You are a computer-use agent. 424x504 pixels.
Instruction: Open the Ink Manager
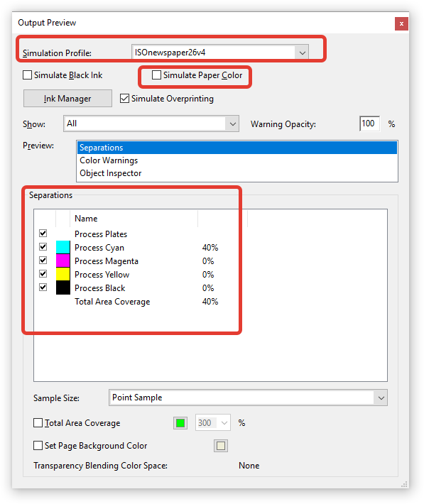click(x=67, y=99)
